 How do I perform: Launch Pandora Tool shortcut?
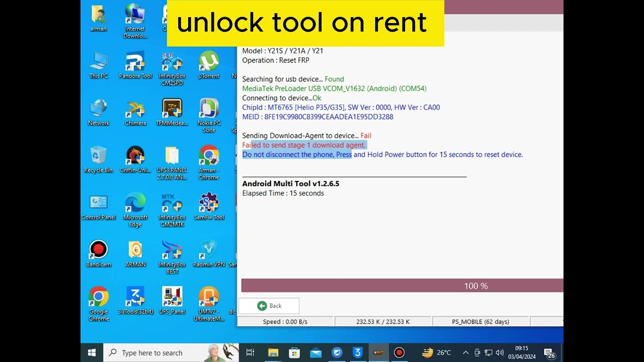(x=135, y=65)
